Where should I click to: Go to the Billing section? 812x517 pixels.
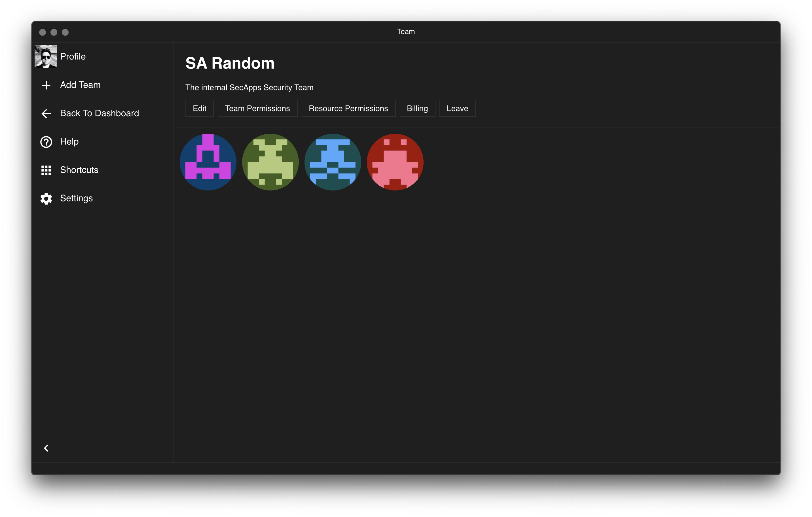point(417,109)
